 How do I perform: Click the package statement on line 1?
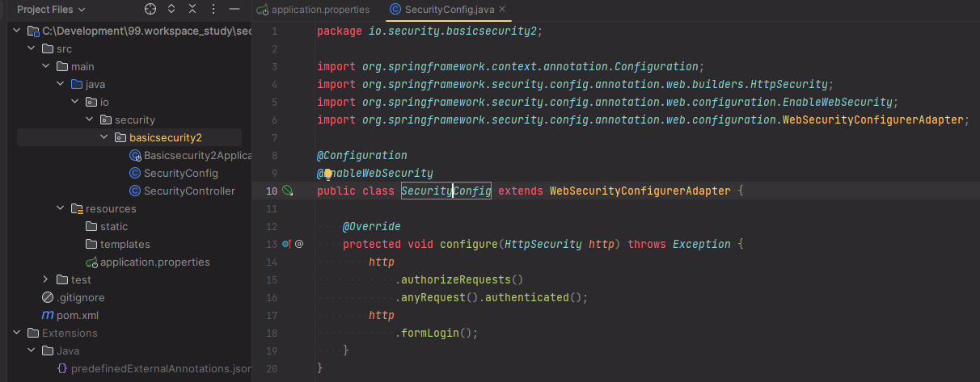pyautogui.click(x=430, y=31)
